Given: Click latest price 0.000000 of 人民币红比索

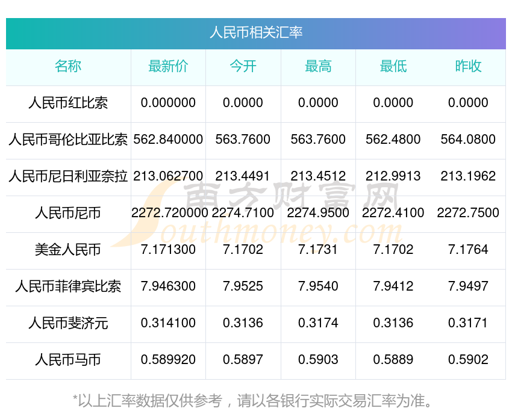Looking at the screenshot, I should [168, 103].
